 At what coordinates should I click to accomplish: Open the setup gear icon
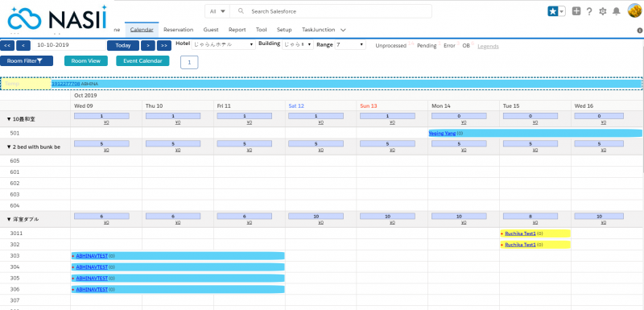(x=602, y=11)
